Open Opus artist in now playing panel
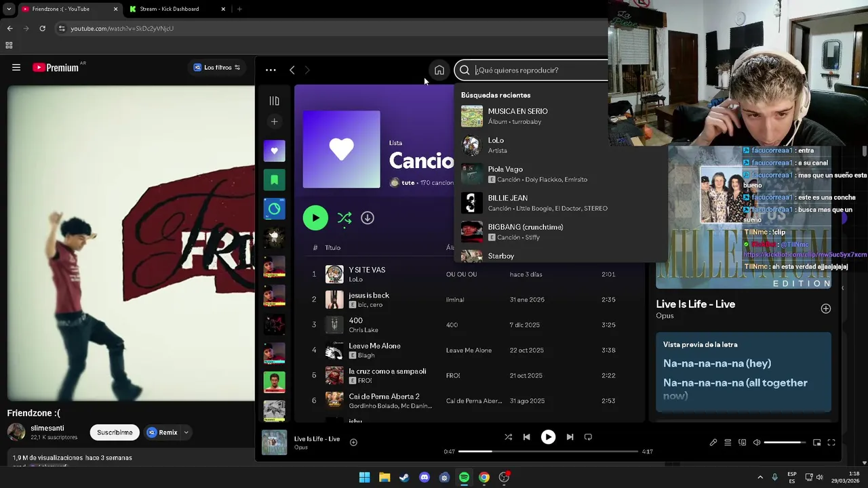Screen dimensions: 868x488 (x=665, y=316)
